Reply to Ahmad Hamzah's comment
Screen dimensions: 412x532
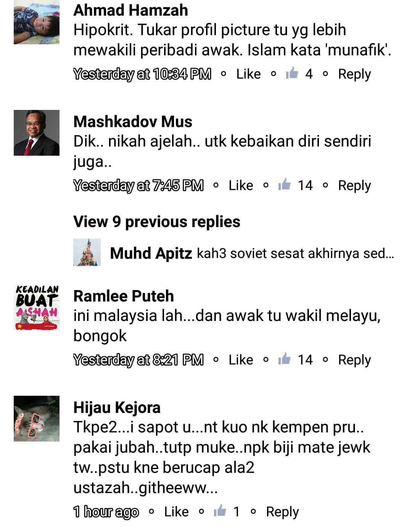tap(354, 74)
